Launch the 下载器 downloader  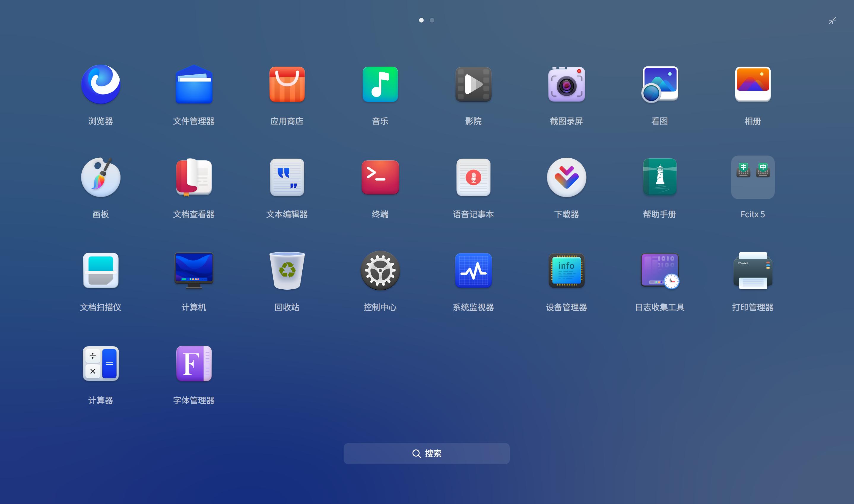tap(566, 177)
